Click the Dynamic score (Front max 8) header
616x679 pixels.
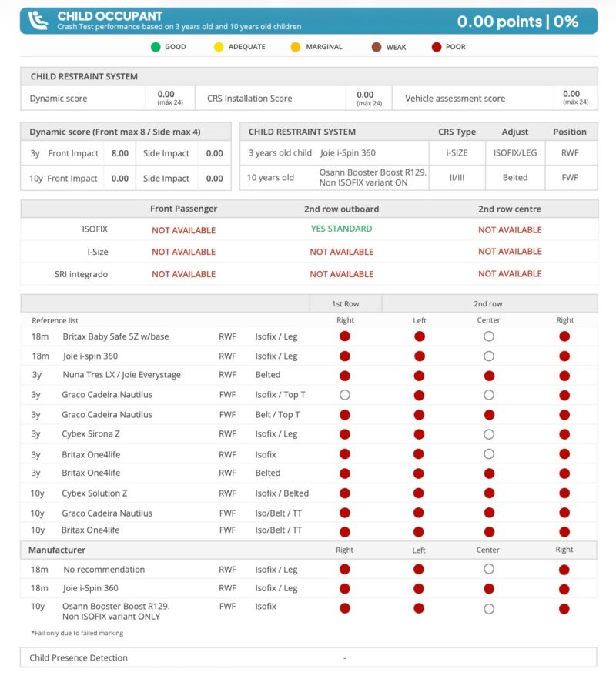coord(126,132)
